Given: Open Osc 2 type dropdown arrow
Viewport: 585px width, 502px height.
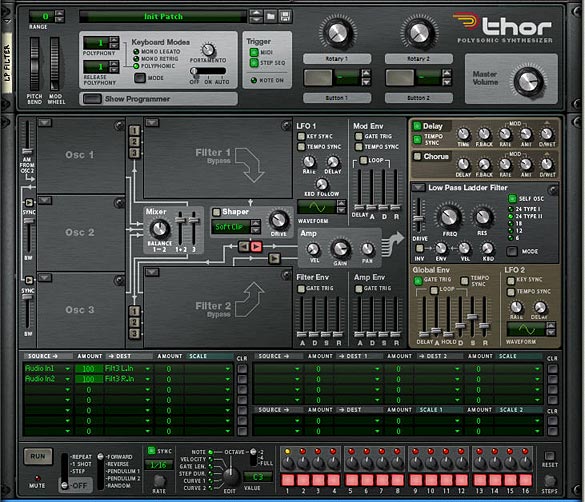Looking at the screenshot, I should coord(45,201).
